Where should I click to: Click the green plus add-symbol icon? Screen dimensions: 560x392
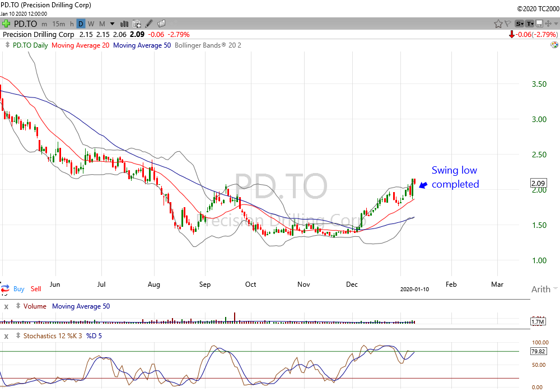[6, 24]
